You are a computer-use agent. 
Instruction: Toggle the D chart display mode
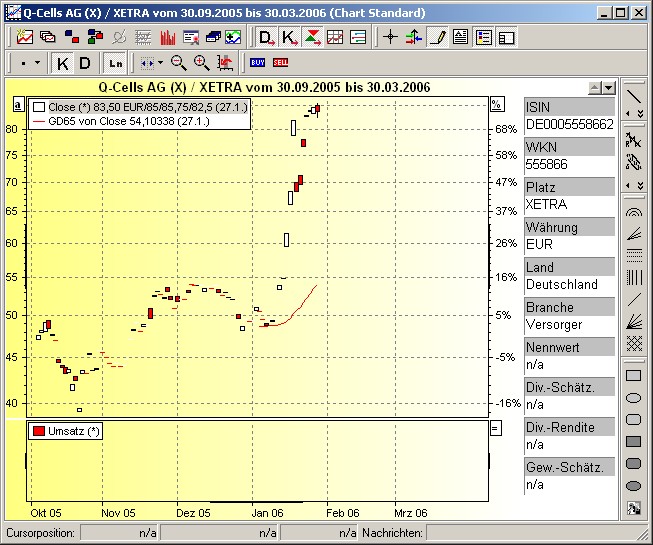click(85, 63)
